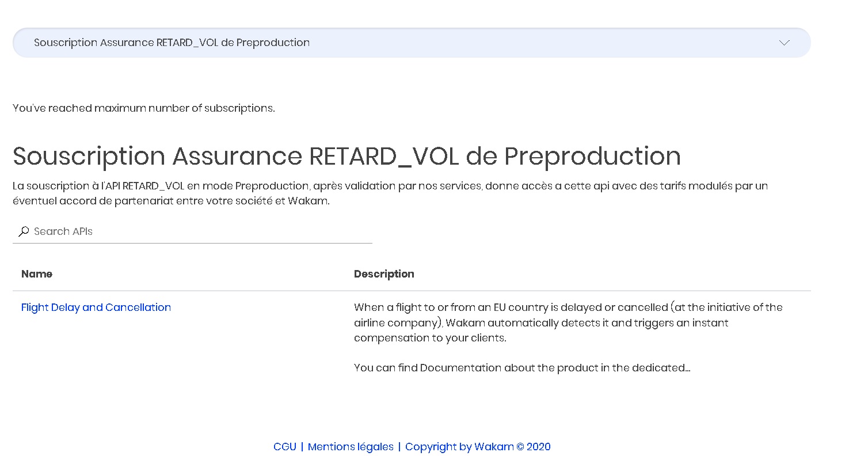Click the truncated "You can find Documentation" line
868x456 pixels.
pos(522,368)
